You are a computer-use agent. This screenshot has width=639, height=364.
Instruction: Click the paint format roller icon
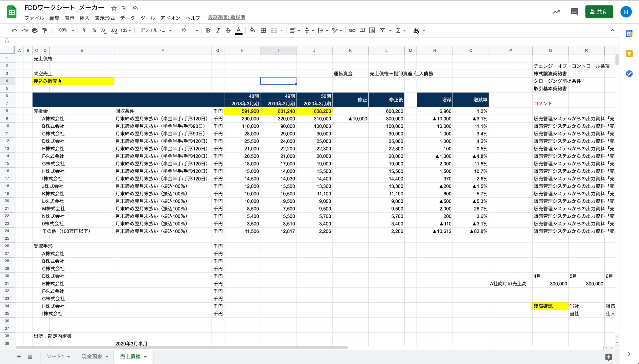pyautogui.click(x=45, y=31)
